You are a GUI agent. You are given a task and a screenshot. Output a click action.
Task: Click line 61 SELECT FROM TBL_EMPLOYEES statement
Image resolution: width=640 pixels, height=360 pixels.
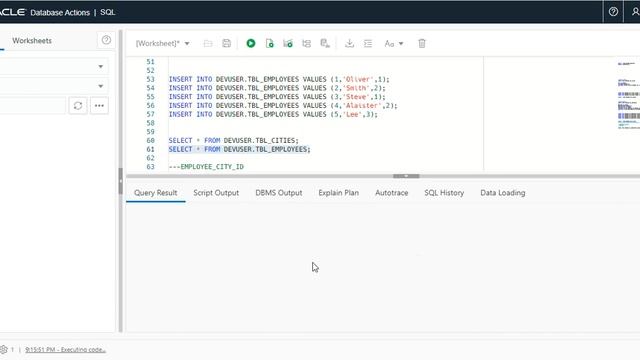(240, 149)
